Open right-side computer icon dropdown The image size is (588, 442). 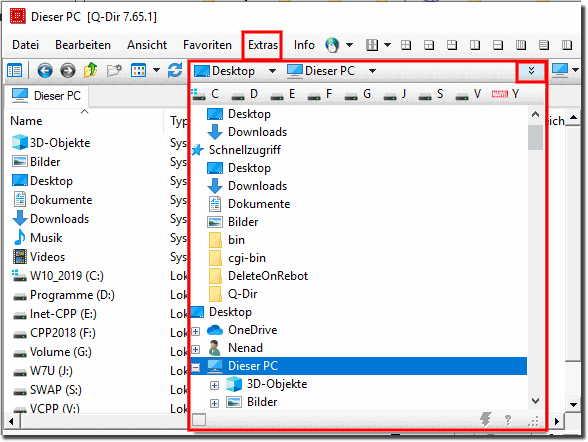coord(575,70)
